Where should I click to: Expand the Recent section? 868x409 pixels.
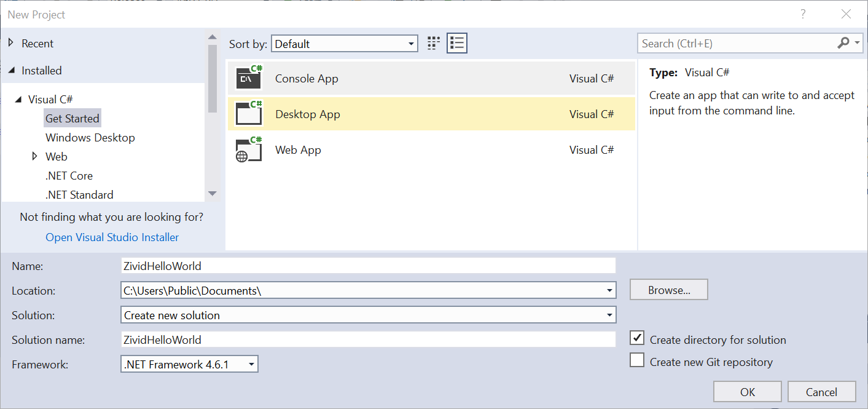point(10,43)
